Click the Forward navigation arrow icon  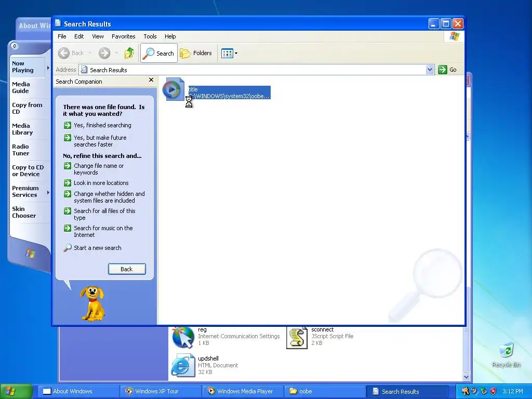point(104,53)
